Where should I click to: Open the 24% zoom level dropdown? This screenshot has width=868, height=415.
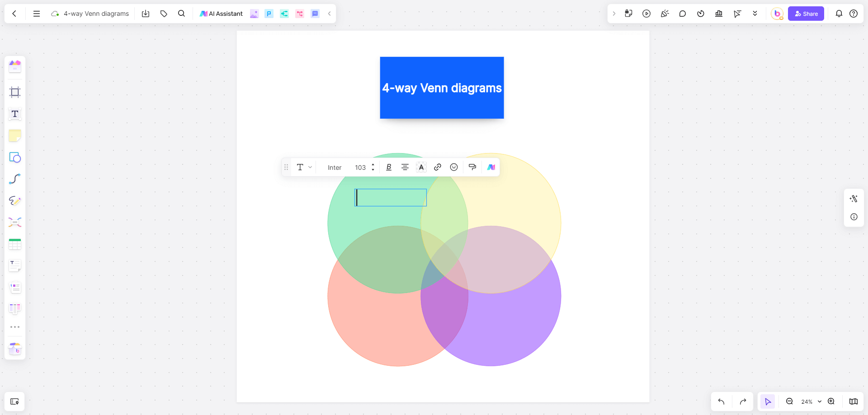pos(811,401)
